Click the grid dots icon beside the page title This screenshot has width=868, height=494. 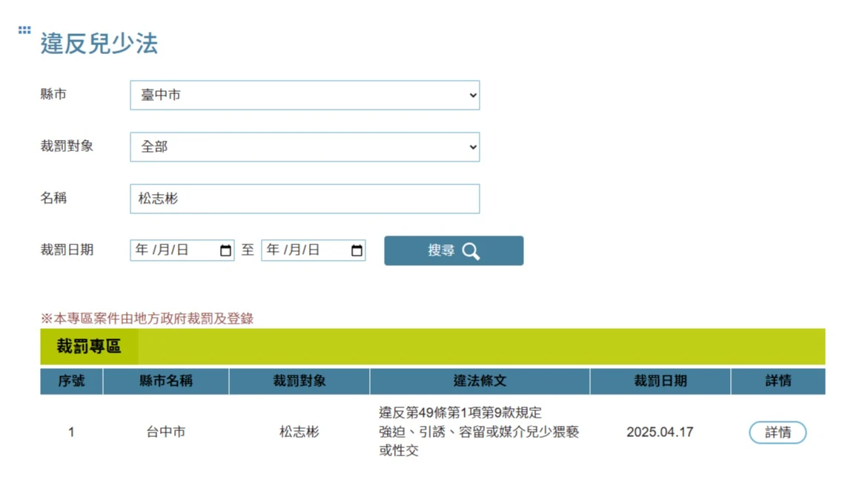click(24, 30)
